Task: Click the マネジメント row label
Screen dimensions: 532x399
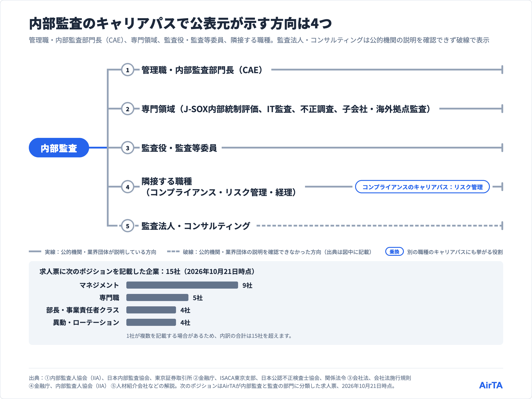Action: click(99, 285)
